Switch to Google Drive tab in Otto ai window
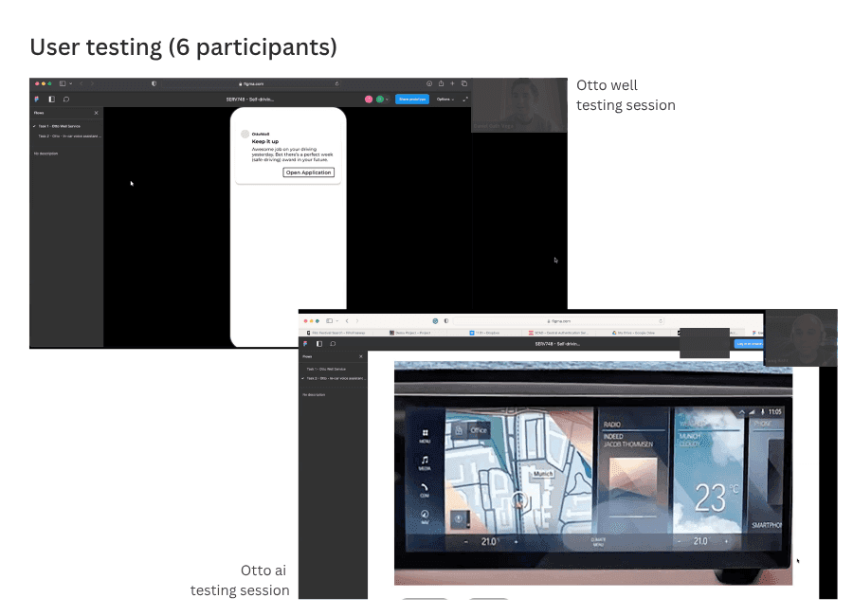Image resolution: width=853 pixels, height=616 pixels. coord(634,333)
